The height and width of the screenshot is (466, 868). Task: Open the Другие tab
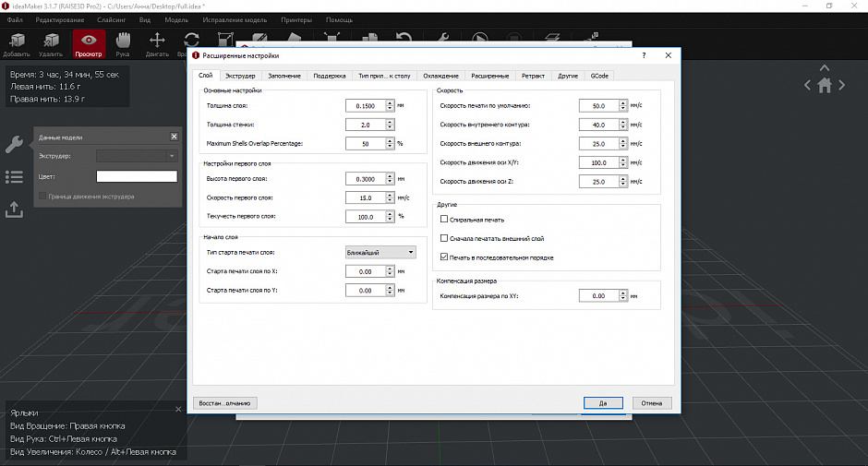tap(567, 76)
